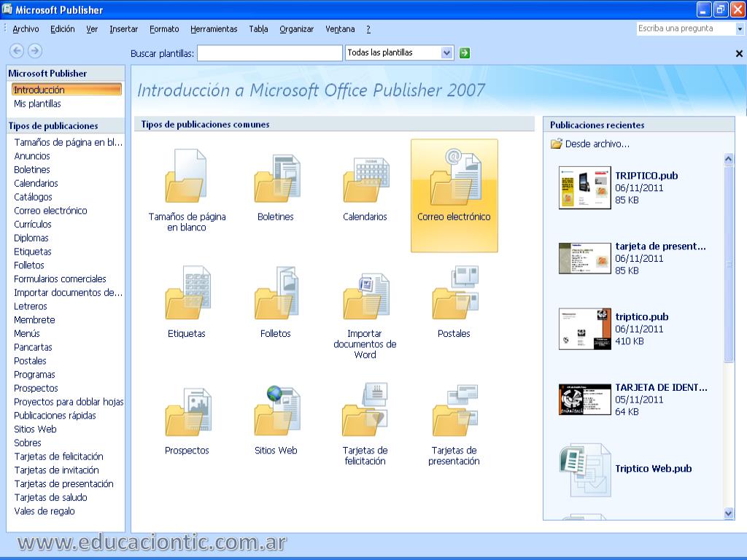
Task: Select the Calendarios publication icon
Action: click(x=365, y=179)
